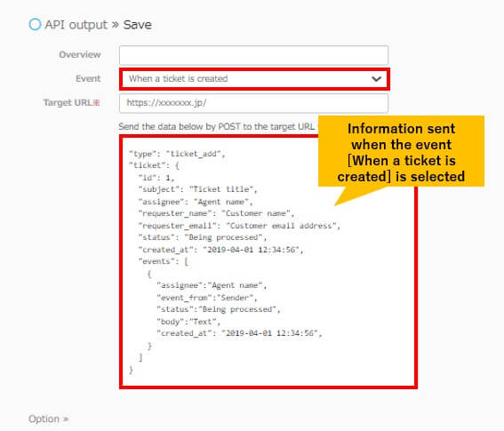Click the "type": "ticket_add" line in the JSON

(x=177, y=154)
